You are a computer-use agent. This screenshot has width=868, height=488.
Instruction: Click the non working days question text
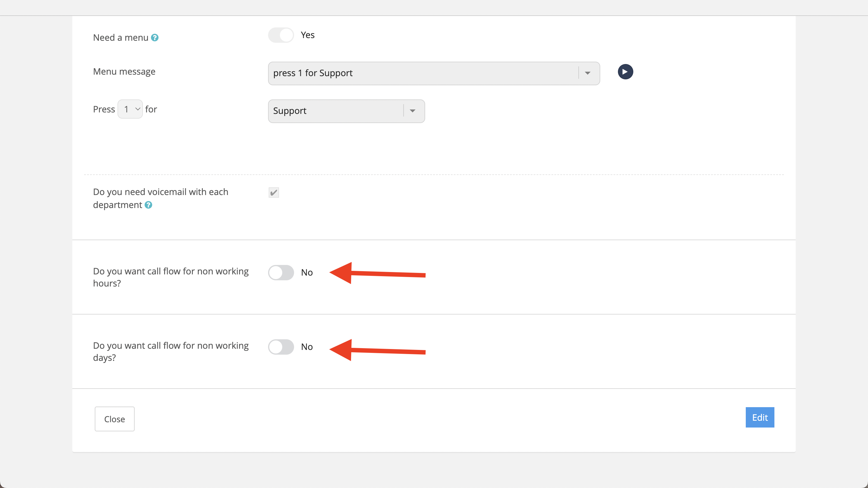click(x=171, y=352)
